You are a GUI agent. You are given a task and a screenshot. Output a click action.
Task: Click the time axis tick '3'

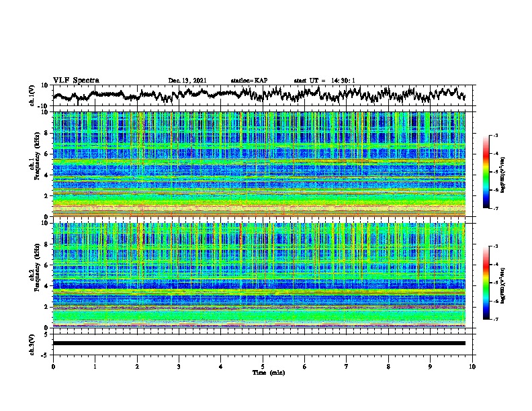pos(179,367)
